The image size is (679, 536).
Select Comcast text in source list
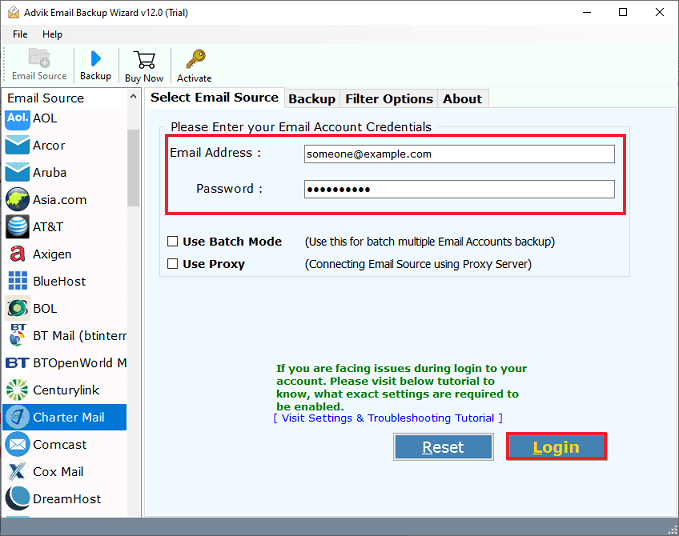point(60,444)
